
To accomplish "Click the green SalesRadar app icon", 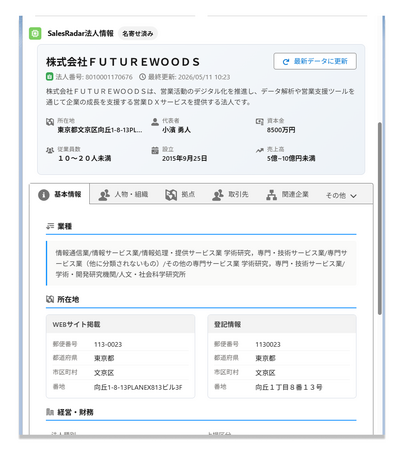I will (35, 33).
